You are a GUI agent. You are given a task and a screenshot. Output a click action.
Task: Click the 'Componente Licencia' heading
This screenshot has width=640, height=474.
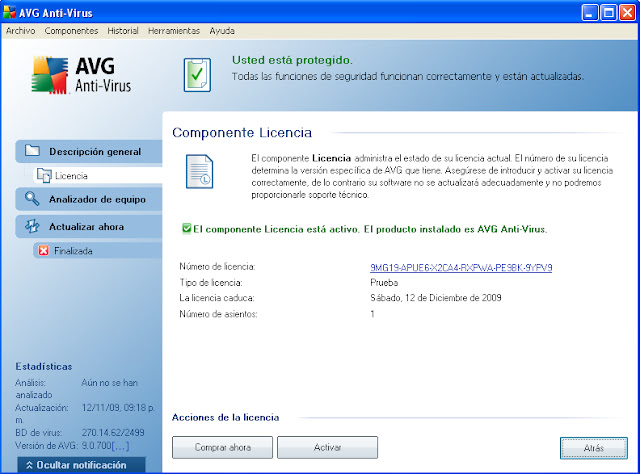[x=242, y=133]
